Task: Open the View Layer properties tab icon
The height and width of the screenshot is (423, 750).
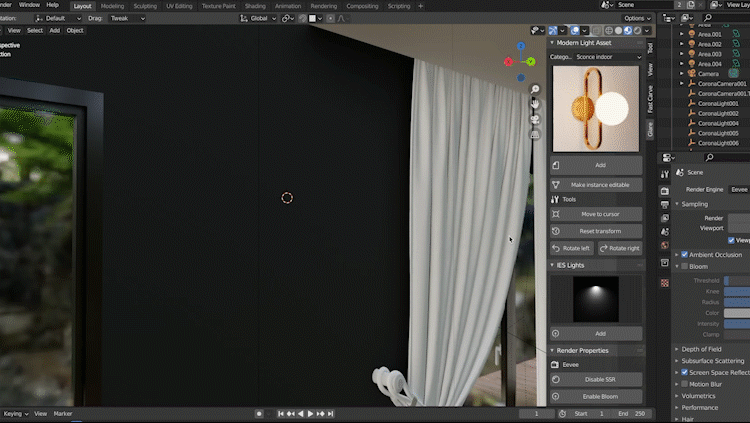Action: (665, 218)
